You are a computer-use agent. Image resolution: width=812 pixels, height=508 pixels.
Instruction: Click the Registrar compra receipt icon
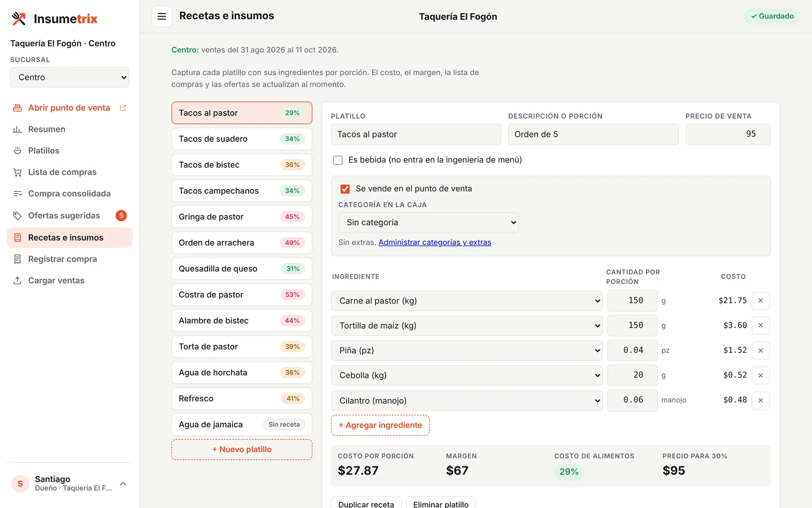click(18, 259)
